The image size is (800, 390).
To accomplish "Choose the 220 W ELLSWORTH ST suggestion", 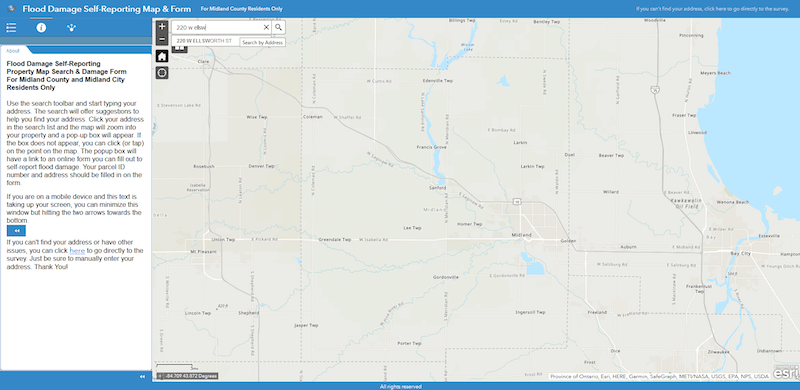I will pos(204,41).
